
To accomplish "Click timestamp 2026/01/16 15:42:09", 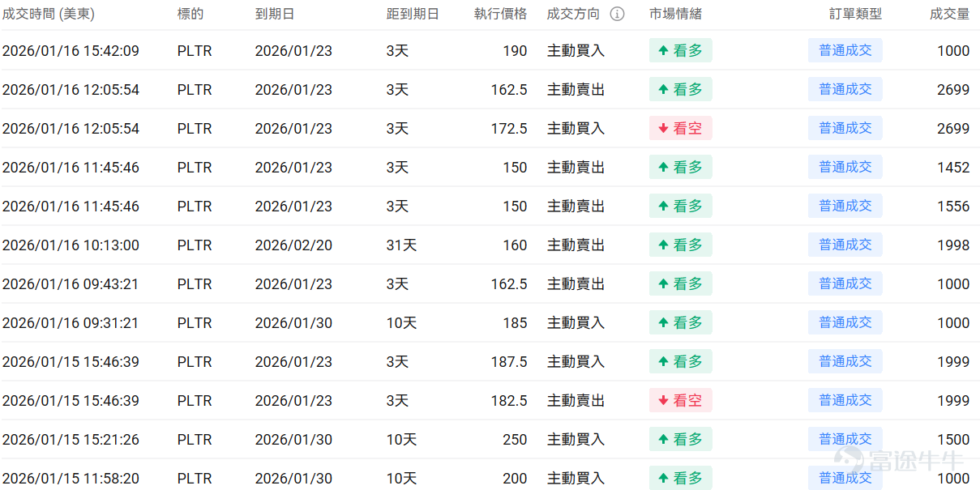I will click(71, 51).
